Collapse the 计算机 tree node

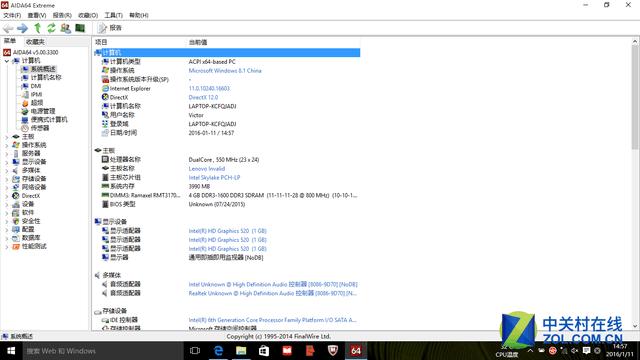tap(7, 61)
